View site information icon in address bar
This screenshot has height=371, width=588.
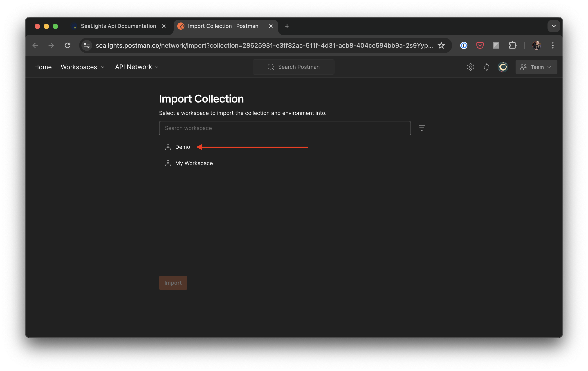point(87,45)
